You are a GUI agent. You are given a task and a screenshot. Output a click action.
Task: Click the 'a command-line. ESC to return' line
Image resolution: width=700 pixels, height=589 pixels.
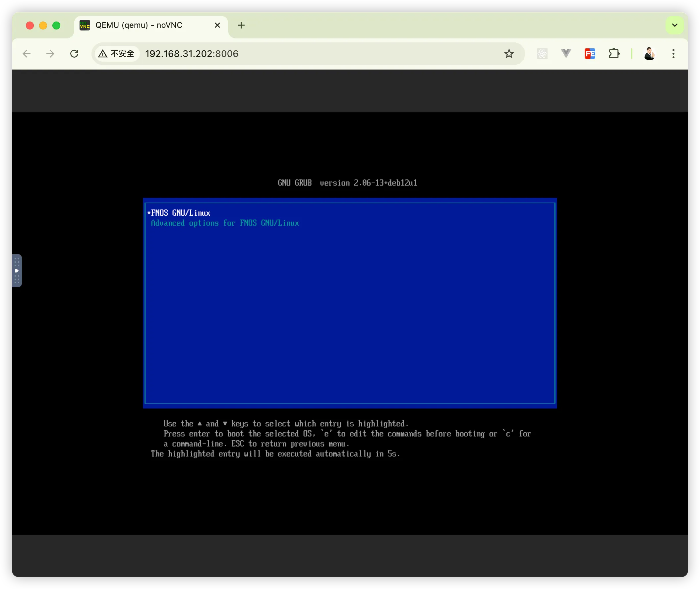tap(257, 444)
